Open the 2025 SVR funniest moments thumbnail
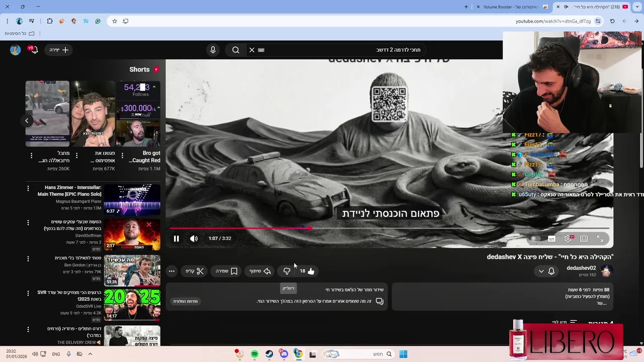The image size is (644, 362). coord(132,305)
